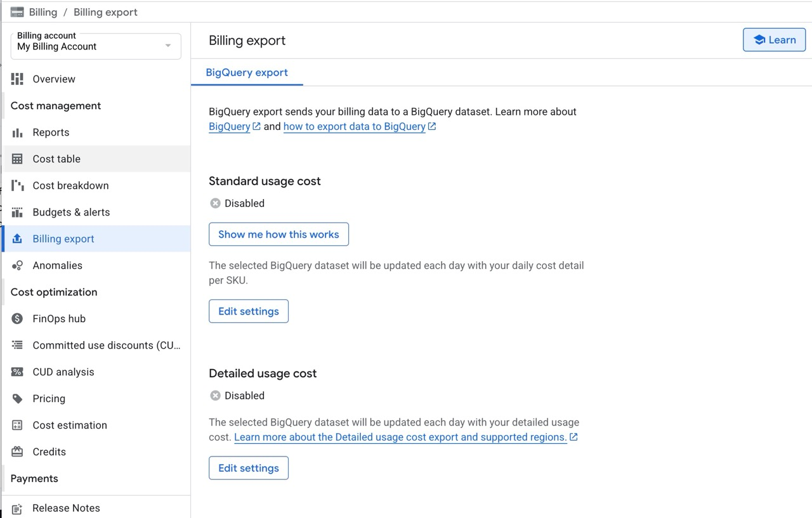812x518 pixels.
Task: Select the Release Notes icon
Action: point(17,508)
